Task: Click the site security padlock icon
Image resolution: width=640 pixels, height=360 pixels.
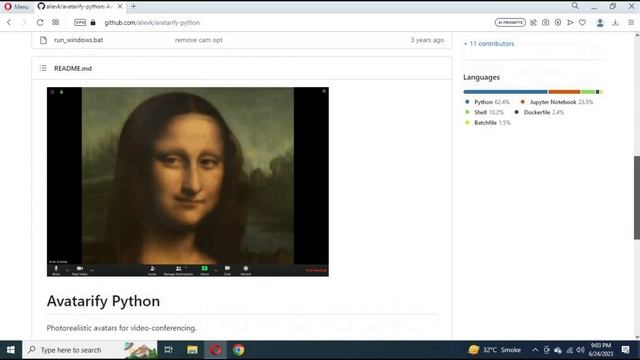Action: coord(93,22)
